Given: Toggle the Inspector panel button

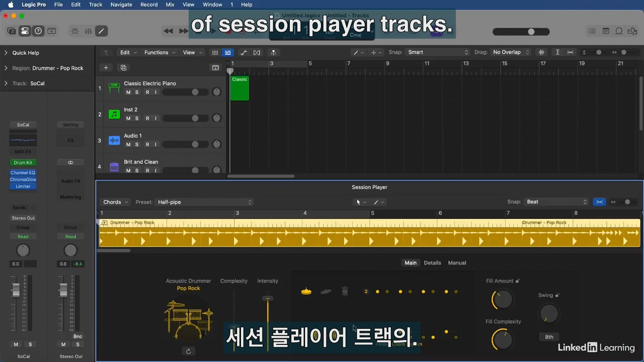Looking at the screenshot, I should (25, 31).
